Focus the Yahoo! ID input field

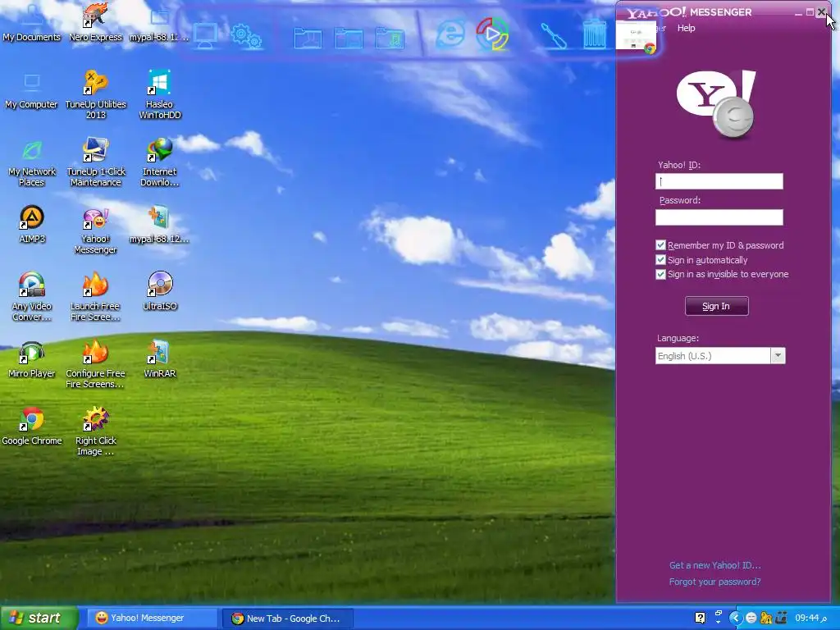[719, 181]
